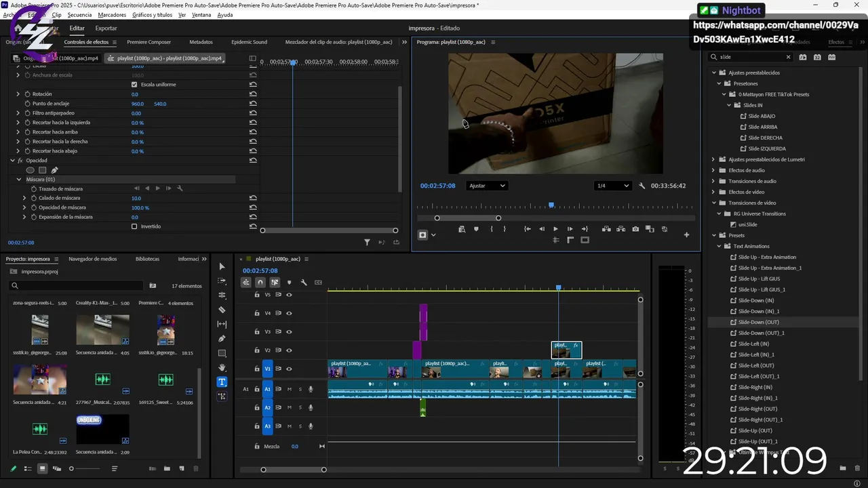Select the Pen tool in the tools panel
This screenshot has height=488, width=868.
tap(222, 339)
